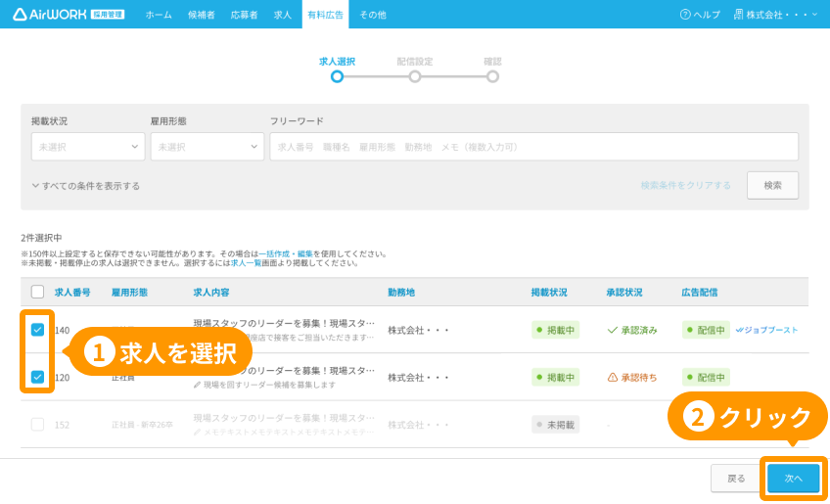Go to the 応募者 tab
830x504 pixels.
click(245, 15)
